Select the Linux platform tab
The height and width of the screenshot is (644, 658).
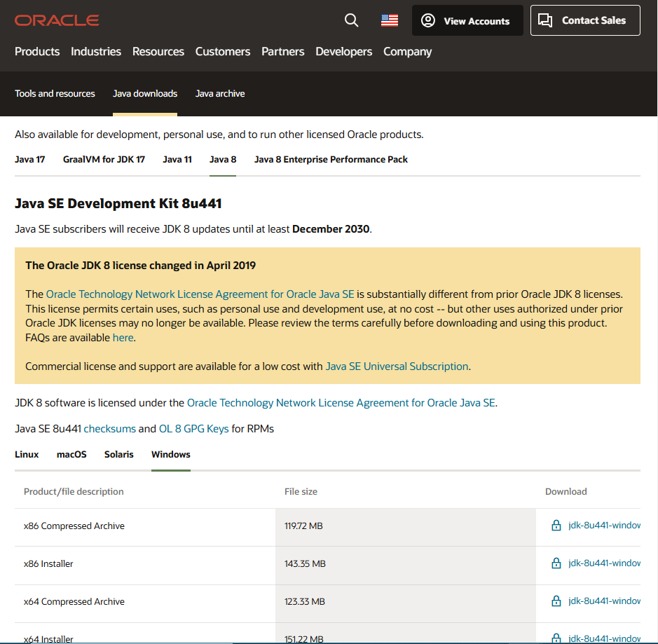pyautogui.click(x=27, y=454)
